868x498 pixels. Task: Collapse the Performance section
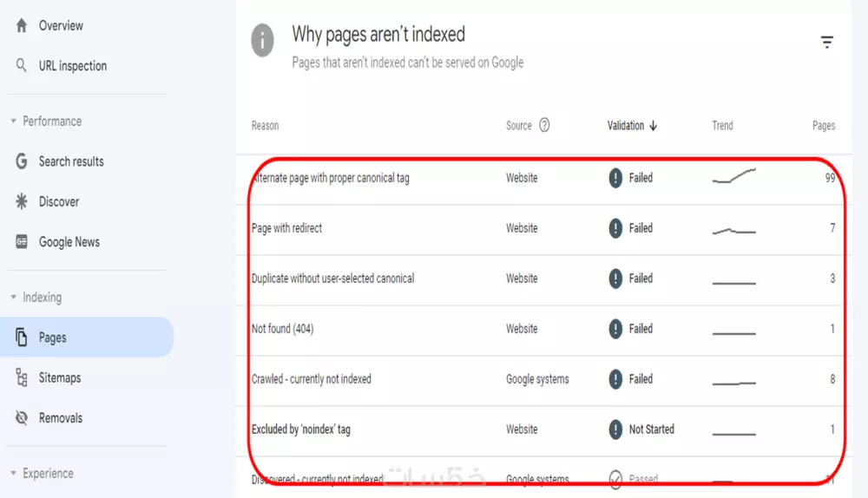click(14, 121)
